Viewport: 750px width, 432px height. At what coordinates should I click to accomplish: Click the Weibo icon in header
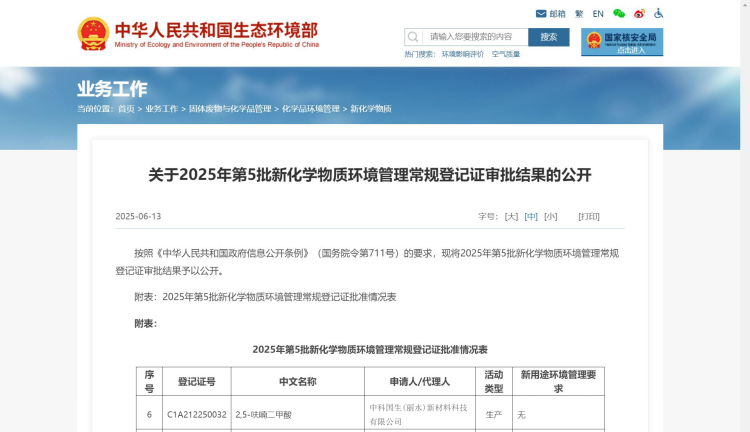pyautogui.click(x=640, y=14)
